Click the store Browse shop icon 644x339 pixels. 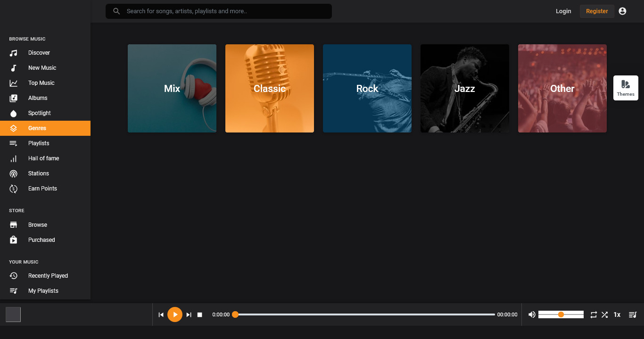tap(14, 225)
